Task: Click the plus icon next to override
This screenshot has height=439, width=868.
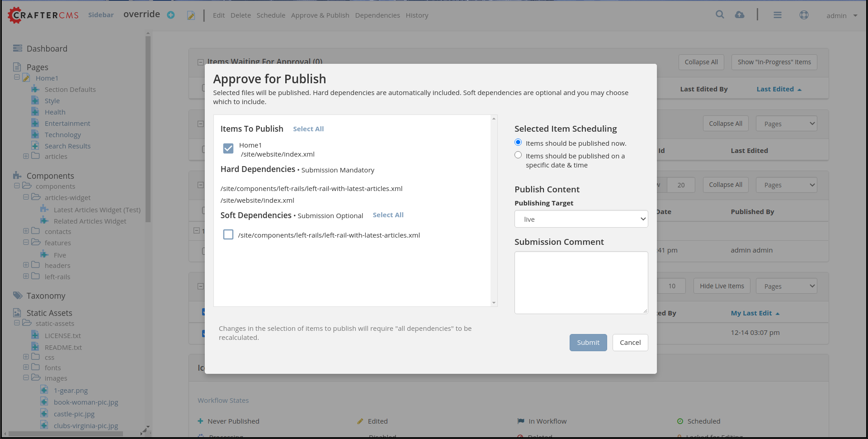Action: [171, 15]
